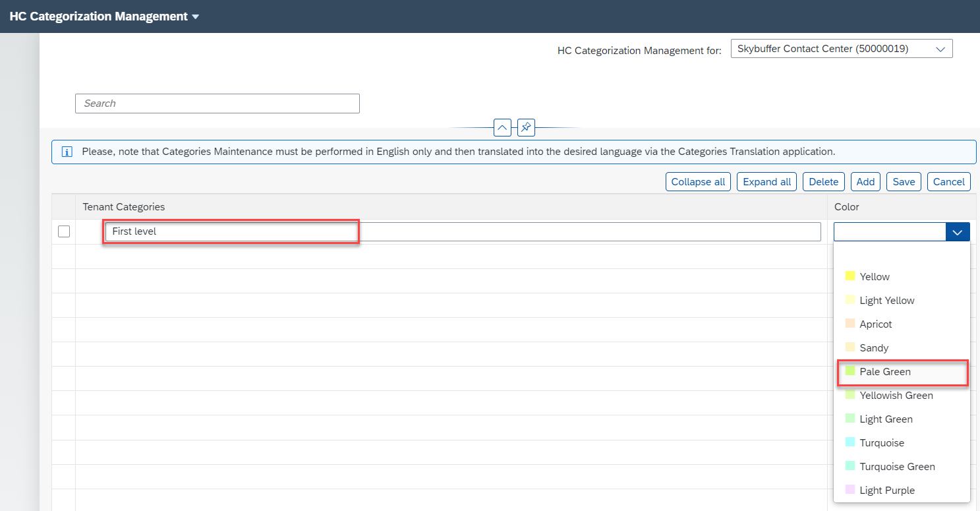Screen dimensions: 980x511
Task: Select Yellow from the color list
Action: click(x=902, y=276)
